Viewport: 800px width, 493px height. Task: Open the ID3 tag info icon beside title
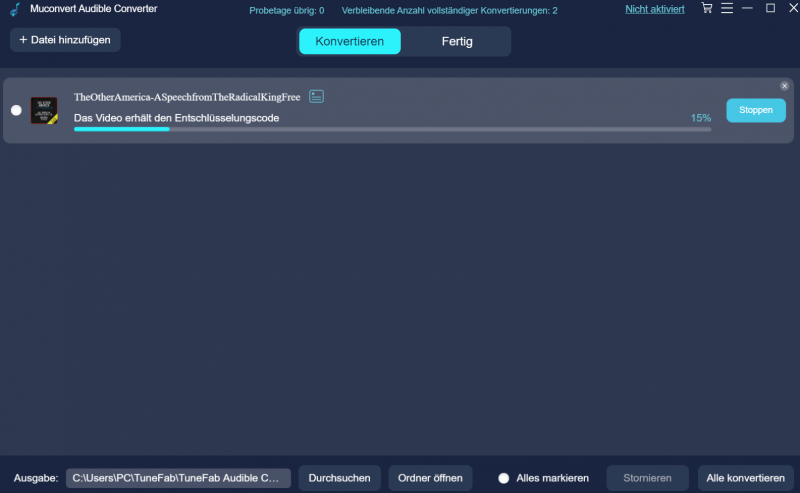click(x=316, y=96)
